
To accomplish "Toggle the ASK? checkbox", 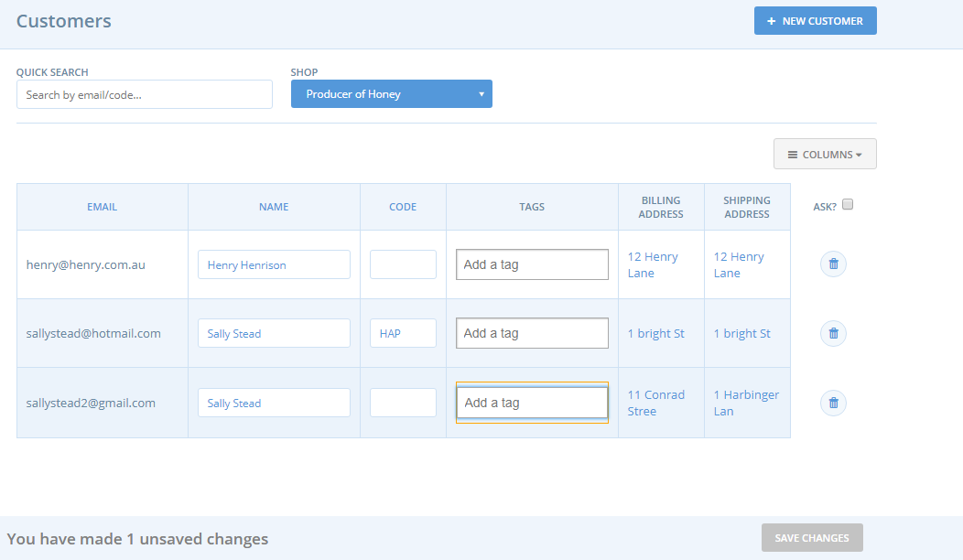I will (x=848, y=204).
